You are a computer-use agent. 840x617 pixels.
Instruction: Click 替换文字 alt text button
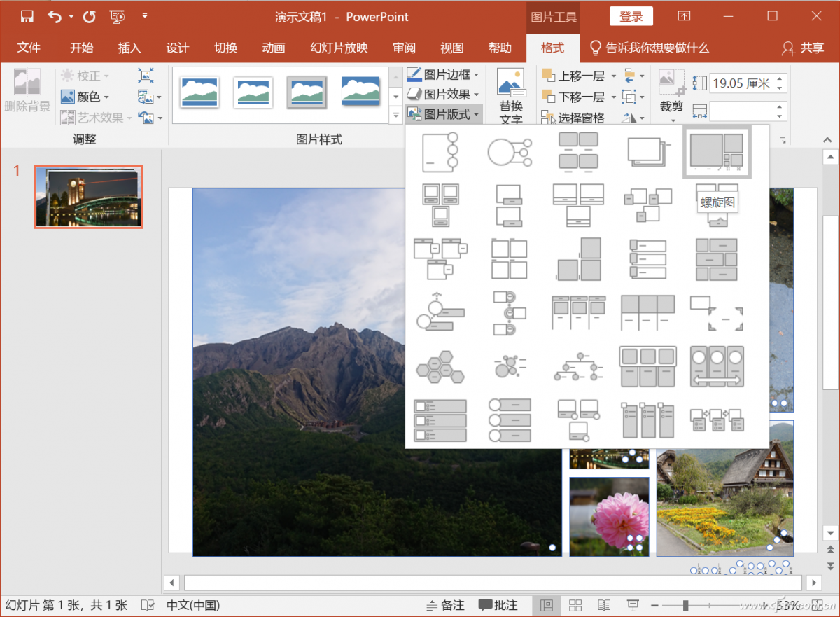click(511, 97)
